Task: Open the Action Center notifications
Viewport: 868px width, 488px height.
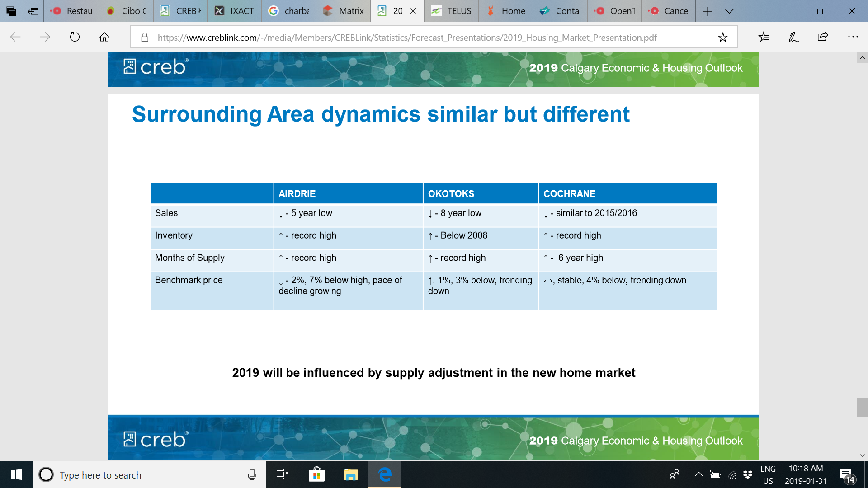Action: click(x=847, y=474)
